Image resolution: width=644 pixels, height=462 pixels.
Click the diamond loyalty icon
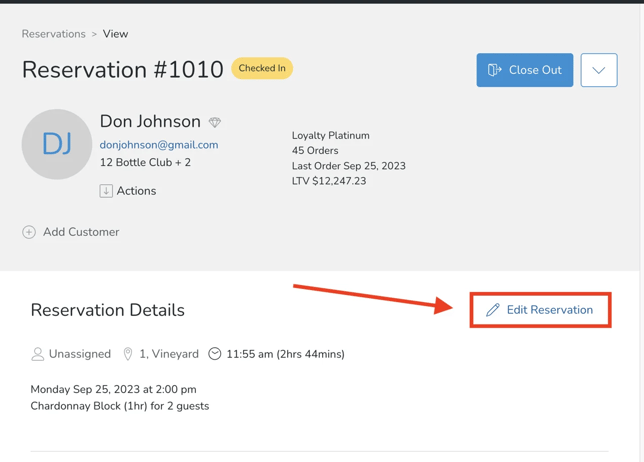pyautogui.click(x=215, y=122)
